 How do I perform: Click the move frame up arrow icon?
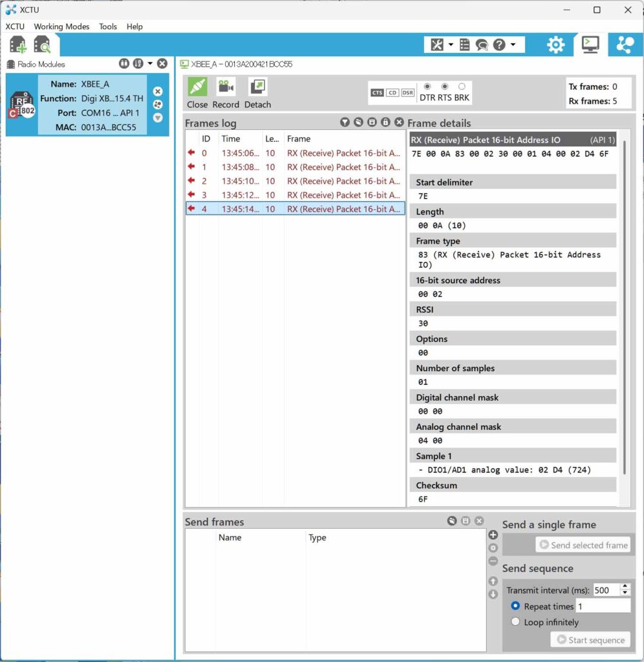point(493,581)
